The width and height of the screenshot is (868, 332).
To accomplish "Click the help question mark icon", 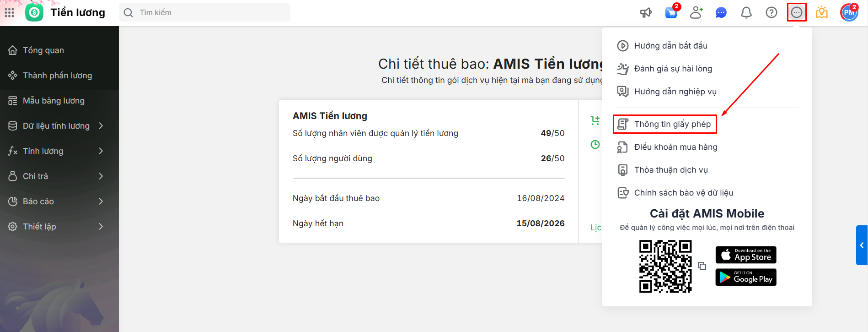I will coord(772,12).
